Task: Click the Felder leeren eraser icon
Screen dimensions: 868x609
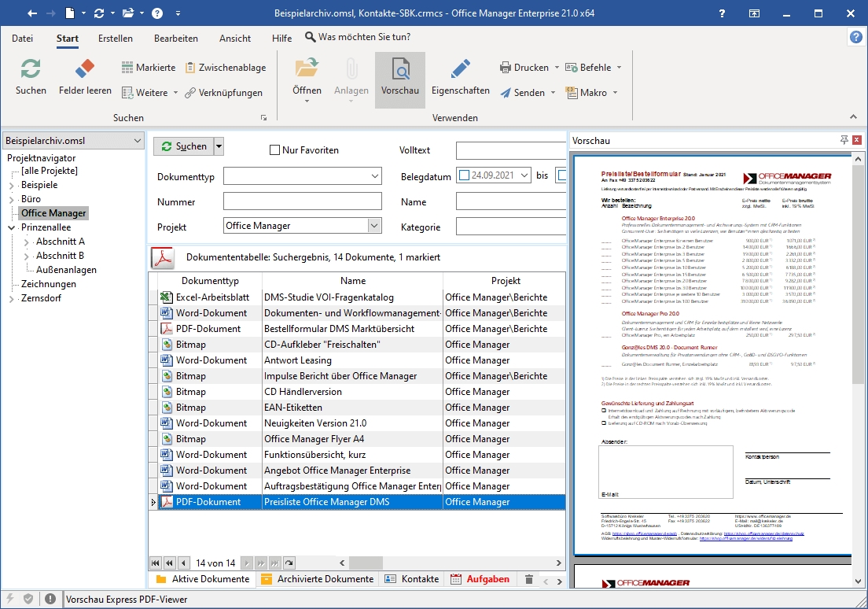Action: [85, 69]
